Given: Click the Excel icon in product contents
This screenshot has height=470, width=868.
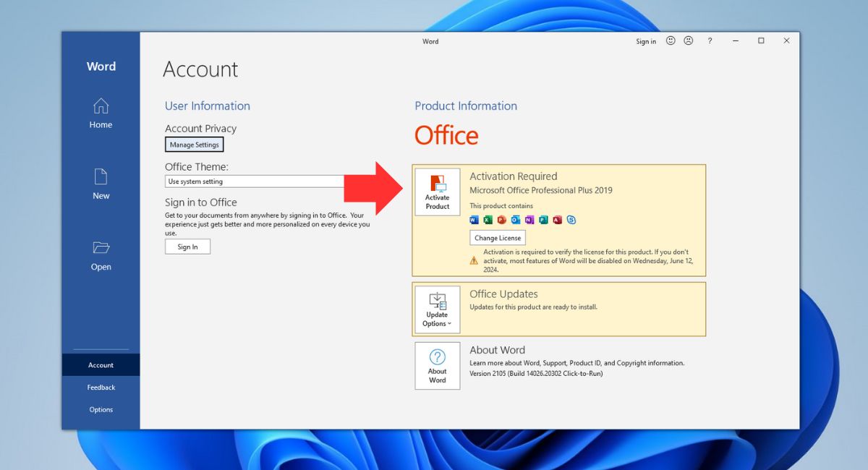Looking at the screenshot, I should coord(488,220).
